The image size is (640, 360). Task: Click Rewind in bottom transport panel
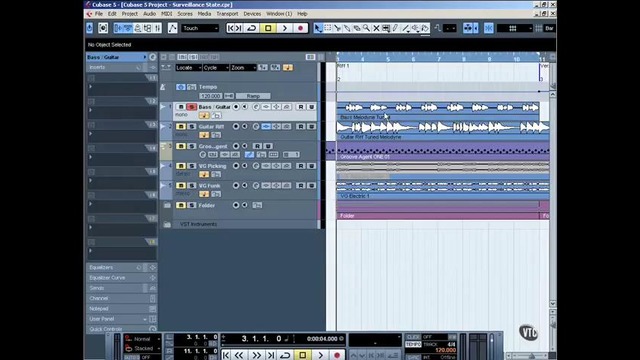239,355
